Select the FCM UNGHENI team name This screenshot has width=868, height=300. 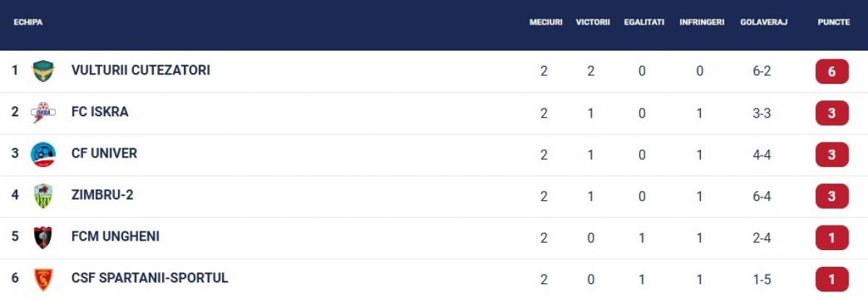coord(116,236)
